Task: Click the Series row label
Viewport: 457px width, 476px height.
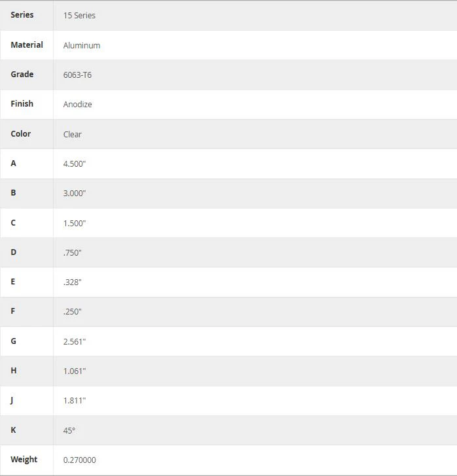Action: (22, 15)
